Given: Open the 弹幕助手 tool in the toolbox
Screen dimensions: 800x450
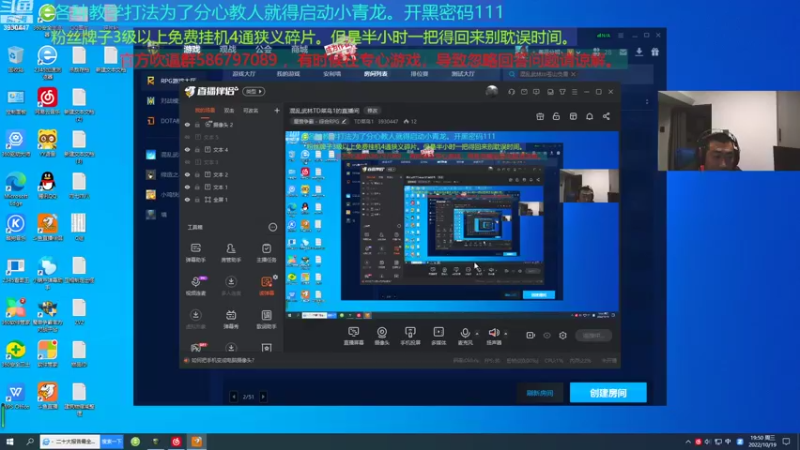Looking at the screenshot, I should click(x=195, y=253).
